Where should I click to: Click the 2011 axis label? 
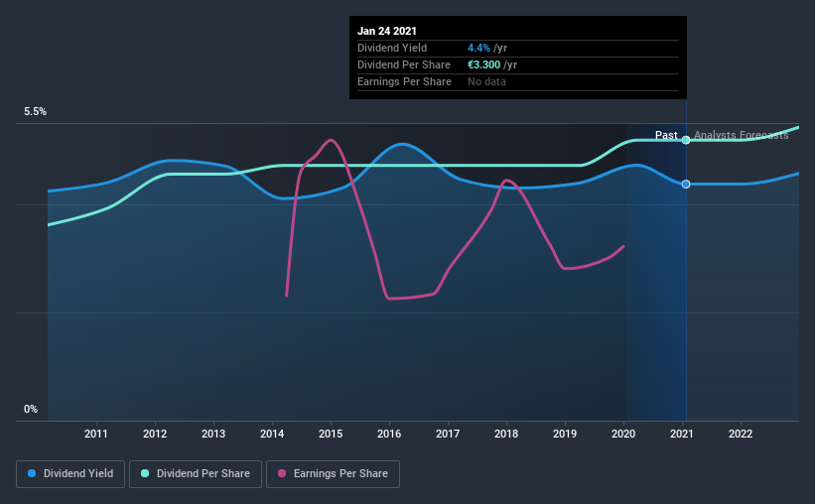tap(96, 434)
